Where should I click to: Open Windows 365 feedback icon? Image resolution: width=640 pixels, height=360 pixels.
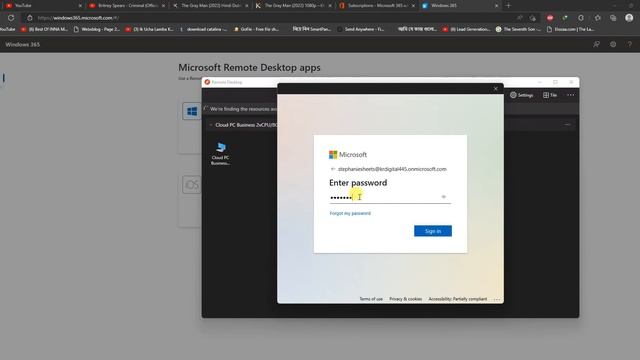pos(596,44)
